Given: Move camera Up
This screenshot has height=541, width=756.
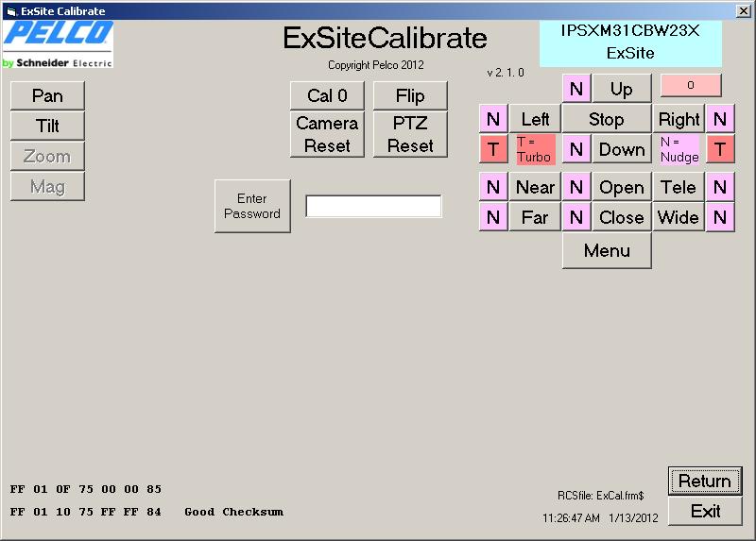Looking at the screenshot, I should tap(622, 89).
